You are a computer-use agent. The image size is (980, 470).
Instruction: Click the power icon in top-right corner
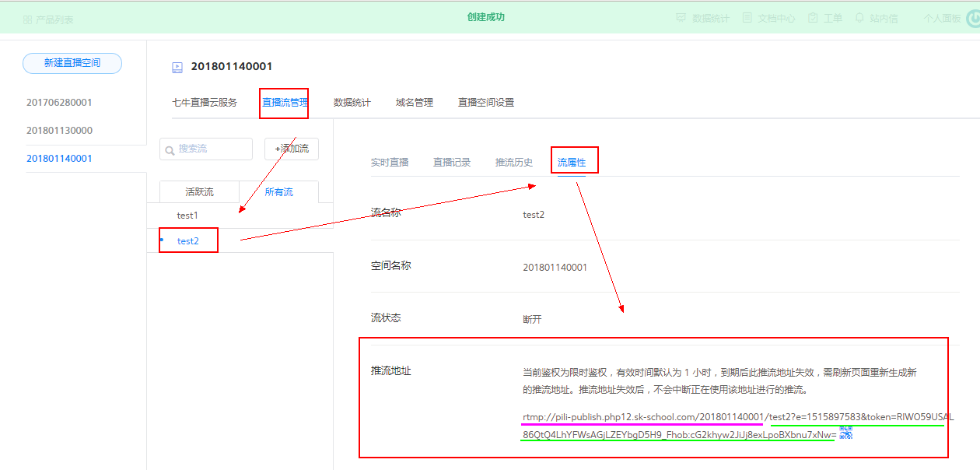[x=971, y=17]
